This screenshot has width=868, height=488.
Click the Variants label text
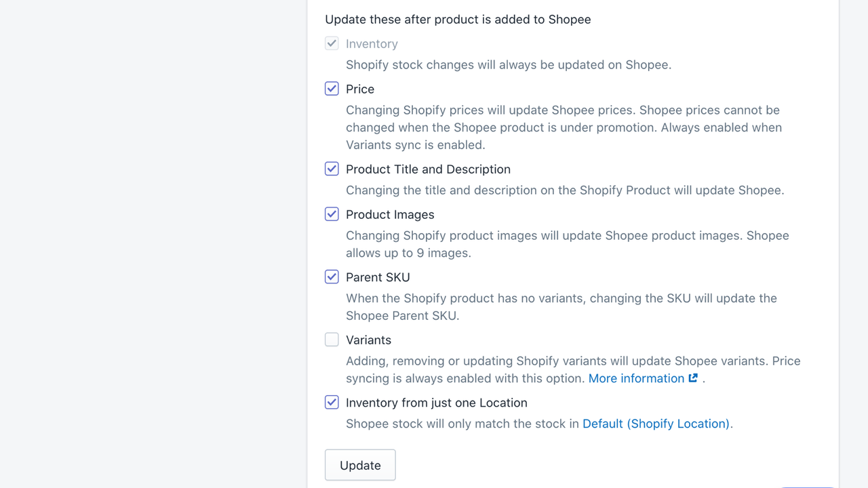coord(369,340)
